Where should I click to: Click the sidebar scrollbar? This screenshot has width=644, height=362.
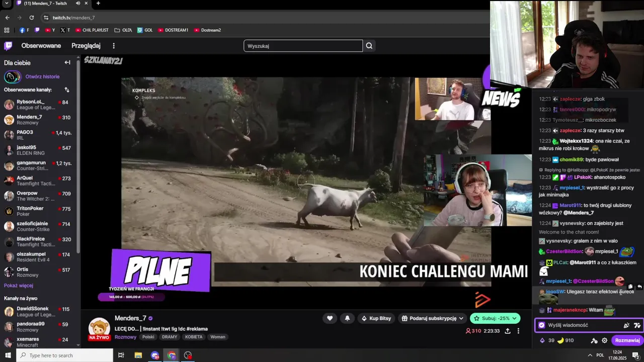pyautogui.click(x=78, y=156)
